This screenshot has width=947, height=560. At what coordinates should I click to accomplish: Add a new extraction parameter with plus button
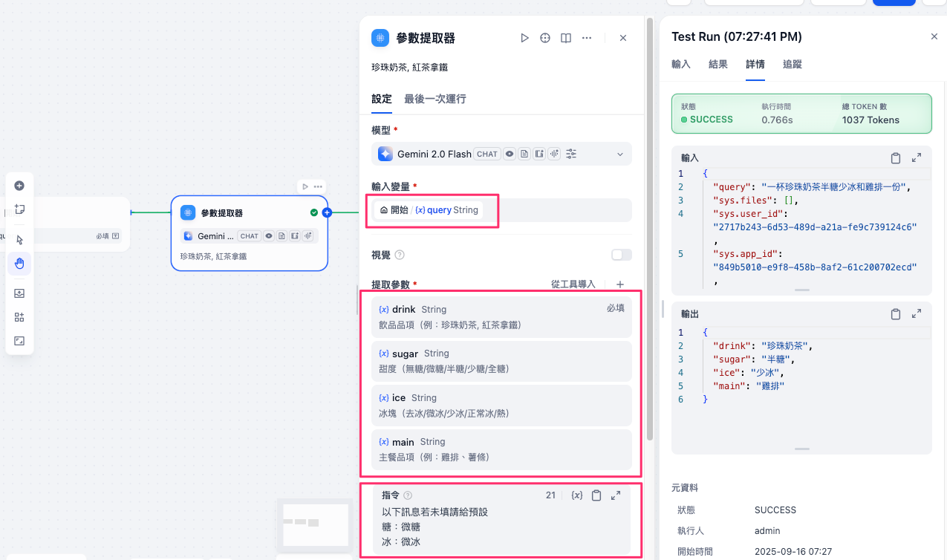point(620,284)
